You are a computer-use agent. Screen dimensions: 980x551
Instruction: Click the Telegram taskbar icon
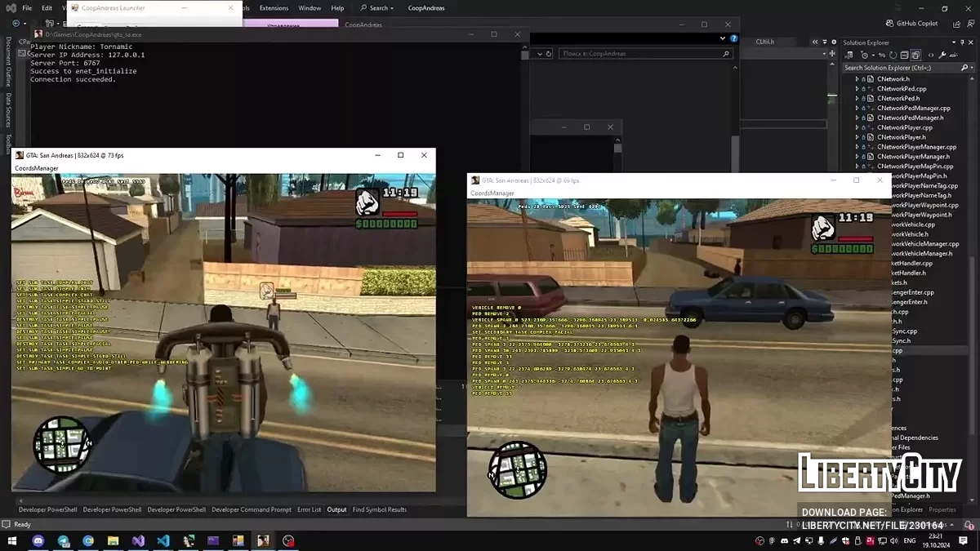[x=64, y=540]
